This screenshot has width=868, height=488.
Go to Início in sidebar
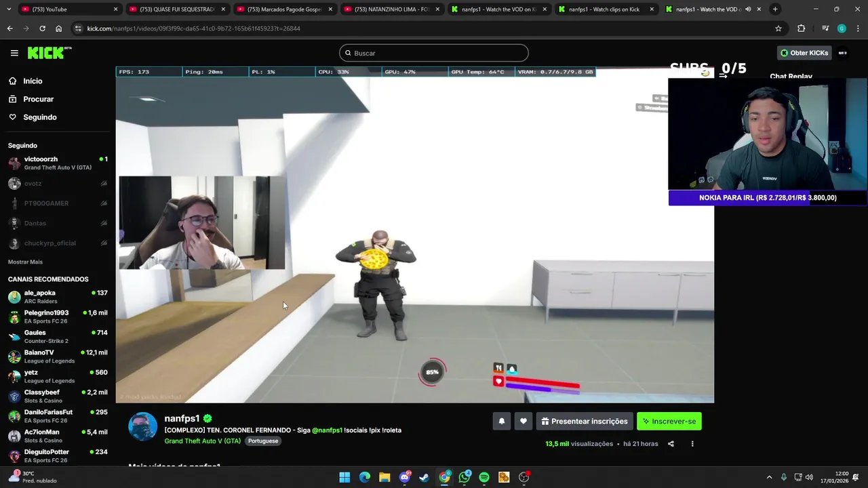33,81
